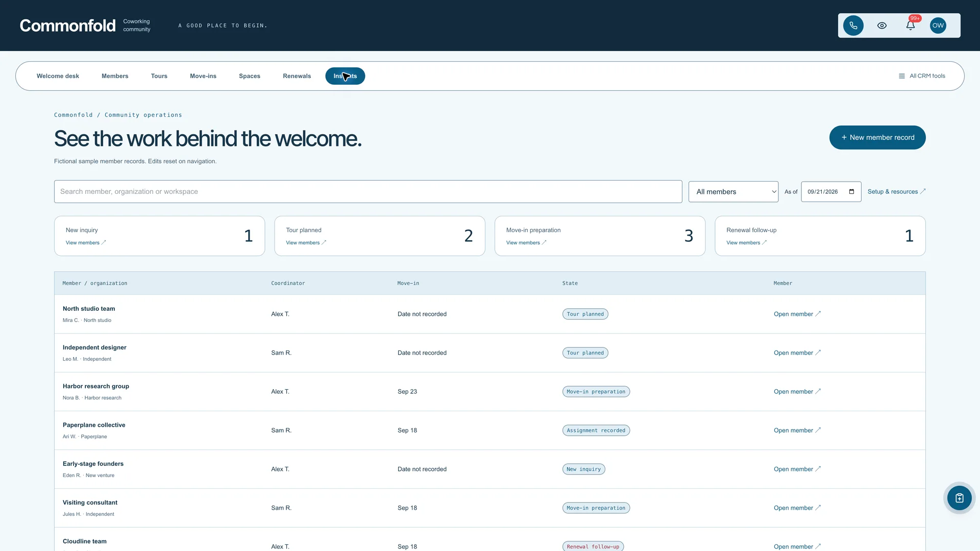The image size is (980, 551).
Task: View members under Tour planned card
Action: 306,243
